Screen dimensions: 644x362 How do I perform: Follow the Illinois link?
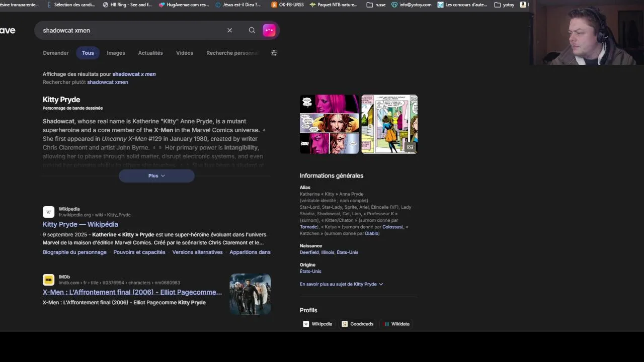328,252
